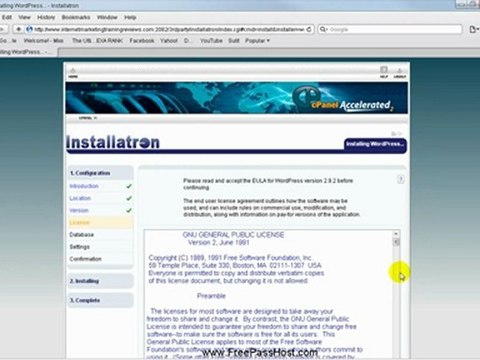480x360 pixels.
Task: Click the Installatron logo
Action: click(113, 142)
